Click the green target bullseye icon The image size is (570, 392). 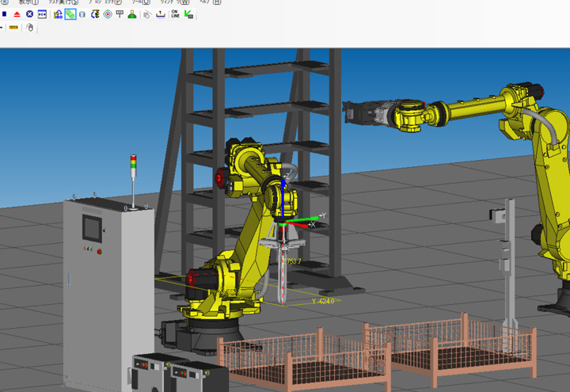(108, 14)
